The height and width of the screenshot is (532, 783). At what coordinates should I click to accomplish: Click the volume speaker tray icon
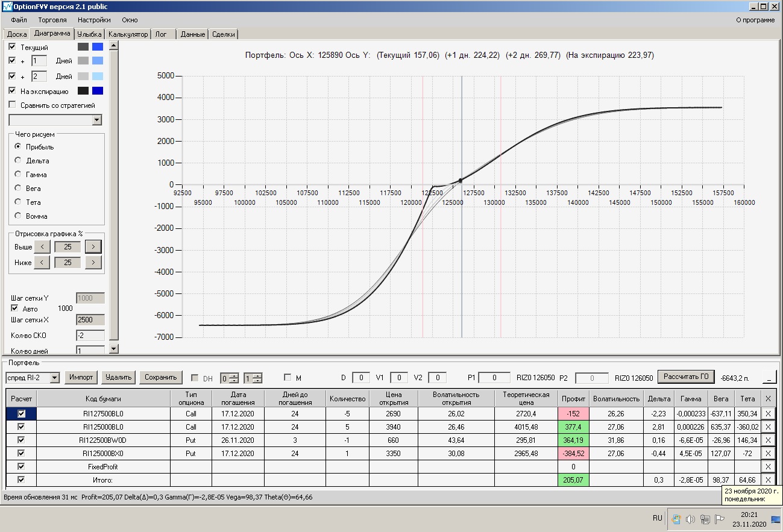(690, 519)
